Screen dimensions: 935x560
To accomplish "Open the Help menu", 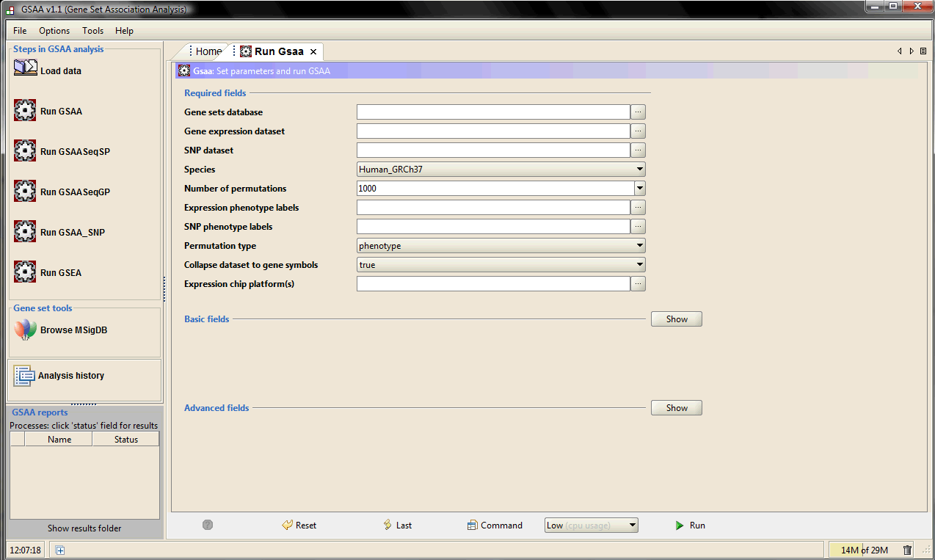I will (124, 30).
